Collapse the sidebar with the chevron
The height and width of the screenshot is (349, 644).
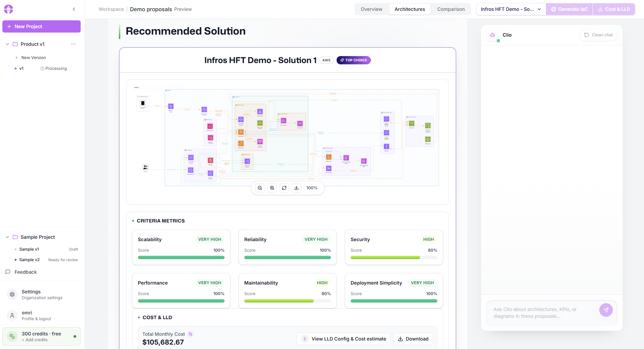[x=74, y=9]
